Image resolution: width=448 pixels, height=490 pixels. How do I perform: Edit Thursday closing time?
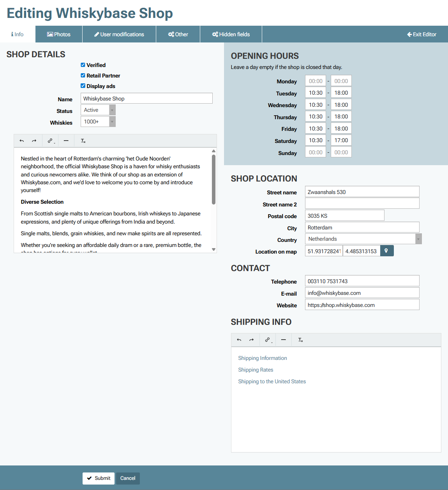coord(341,116)
